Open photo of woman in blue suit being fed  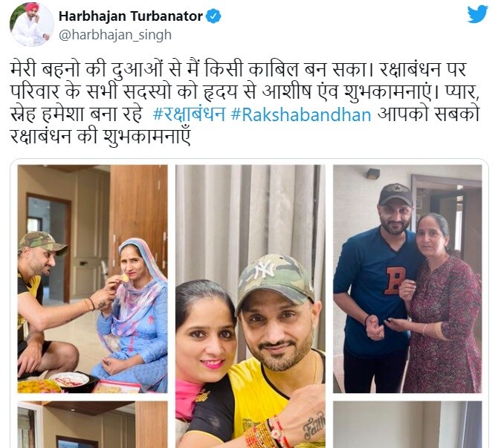click(92, 279)
